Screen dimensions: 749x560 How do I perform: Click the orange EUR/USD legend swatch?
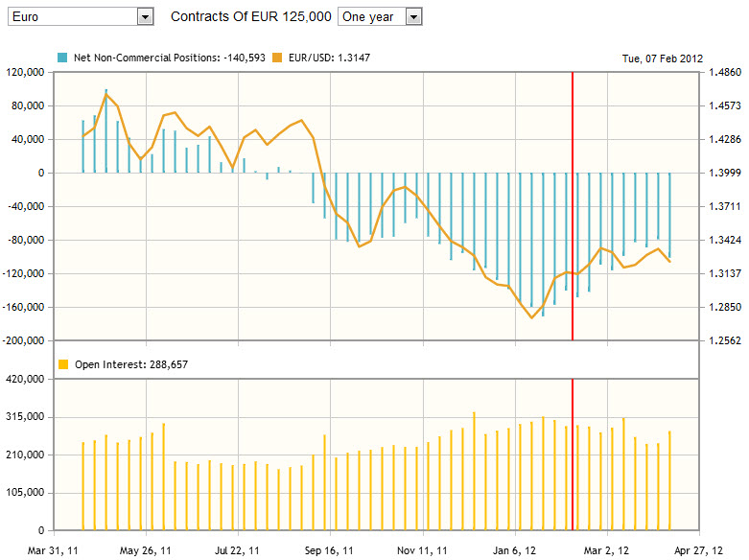[x=276, y=58]
